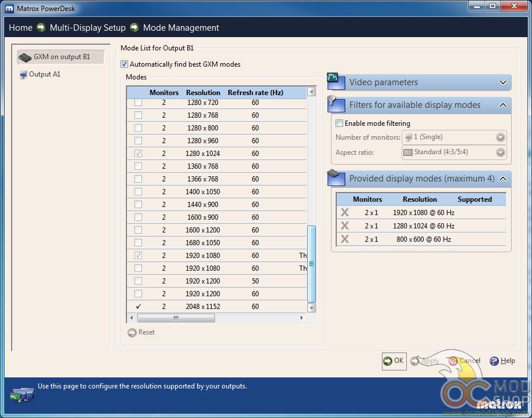Viewport: 532px width, 418px height.
Task: Check the 1280 x 800 mode
Action: pos(138,128)
